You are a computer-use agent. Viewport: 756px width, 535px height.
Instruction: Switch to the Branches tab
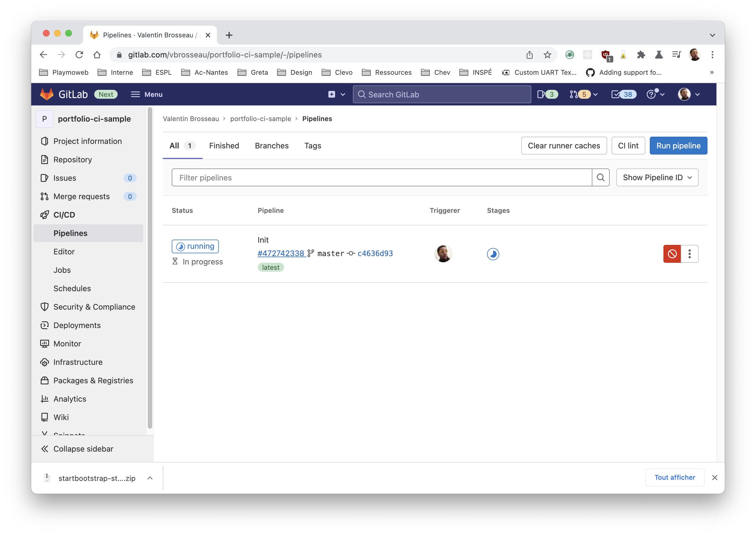click(271, 146)
